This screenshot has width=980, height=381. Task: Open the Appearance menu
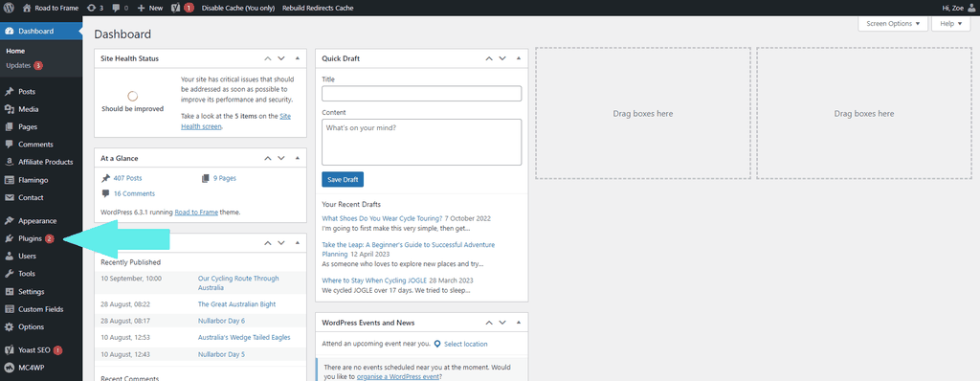pyautogui.click(x=37, y=221)
